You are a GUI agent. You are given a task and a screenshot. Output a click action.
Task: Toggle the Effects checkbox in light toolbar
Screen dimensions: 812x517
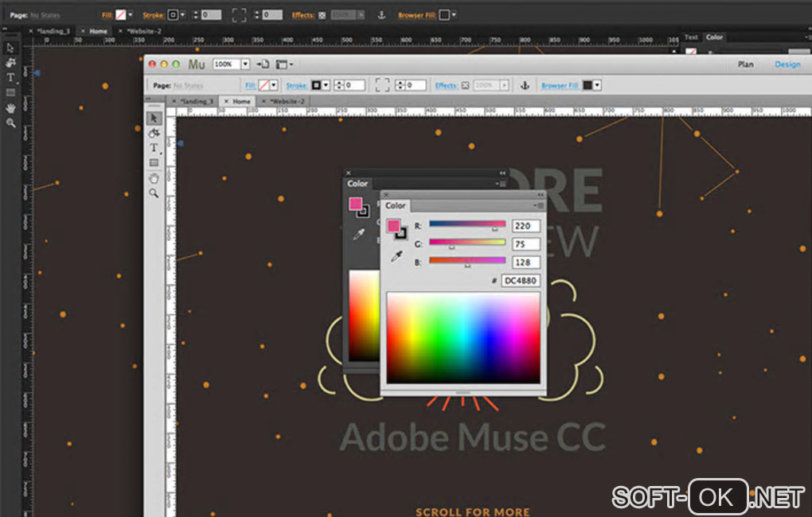pos(465,85)
